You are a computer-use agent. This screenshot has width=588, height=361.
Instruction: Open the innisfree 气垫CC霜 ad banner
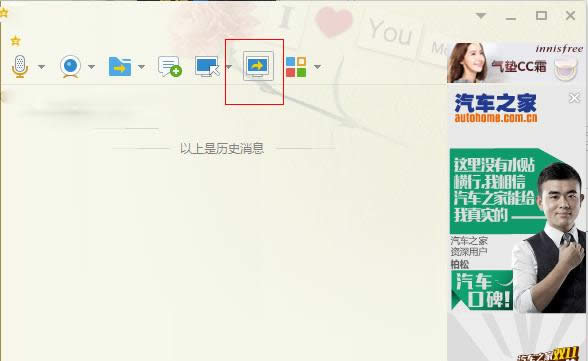tap(516, 63)
